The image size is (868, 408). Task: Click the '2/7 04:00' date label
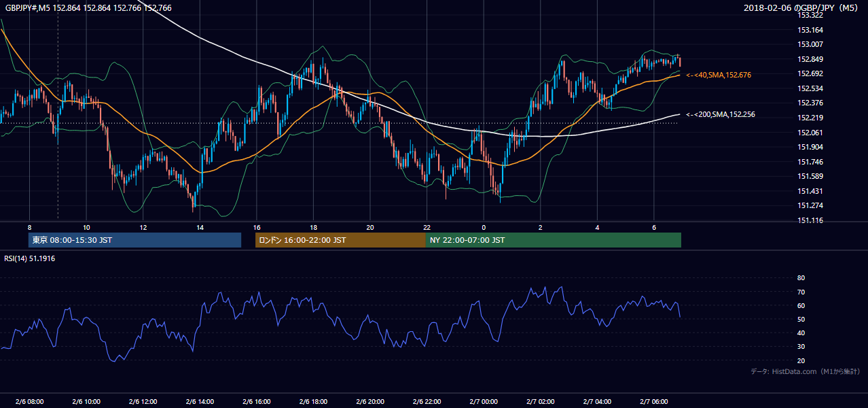pos(597,401)
